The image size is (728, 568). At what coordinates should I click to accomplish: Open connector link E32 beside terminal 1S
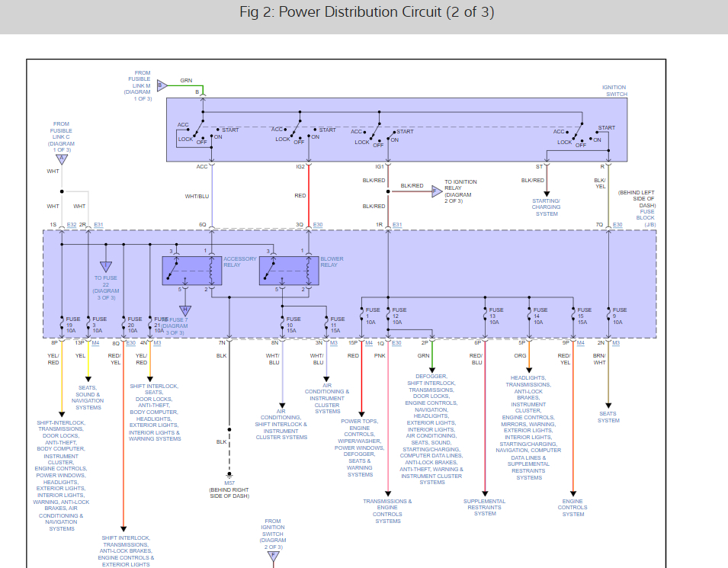click(x=72, y=225)
